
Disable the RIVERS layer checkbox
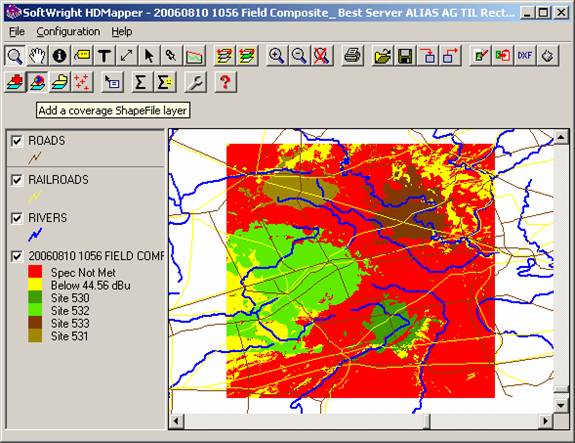17,218
